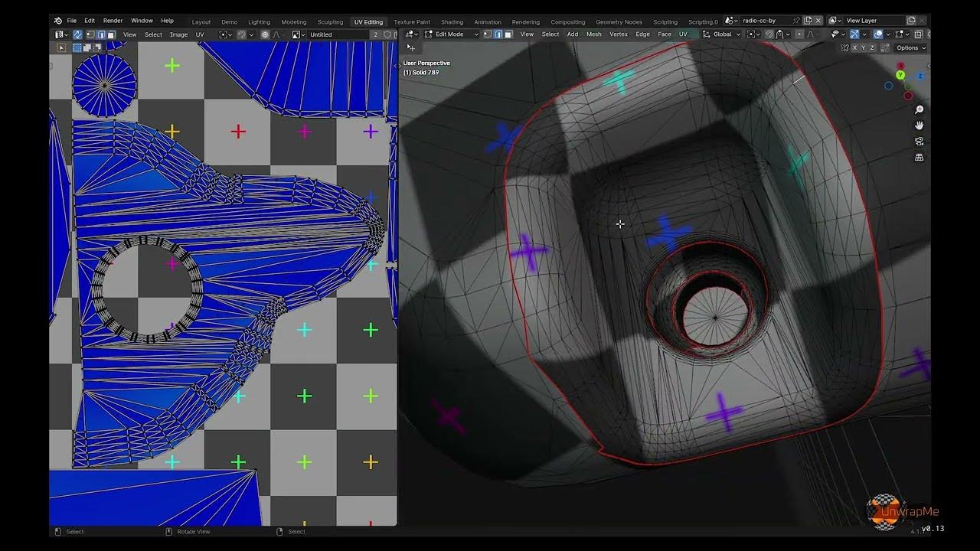Image resolution: width=980 pixels, height=551 pixels.
Task: Open the View Layer browse dropdown
Action: pyautogui.click(x=835, y=21)
